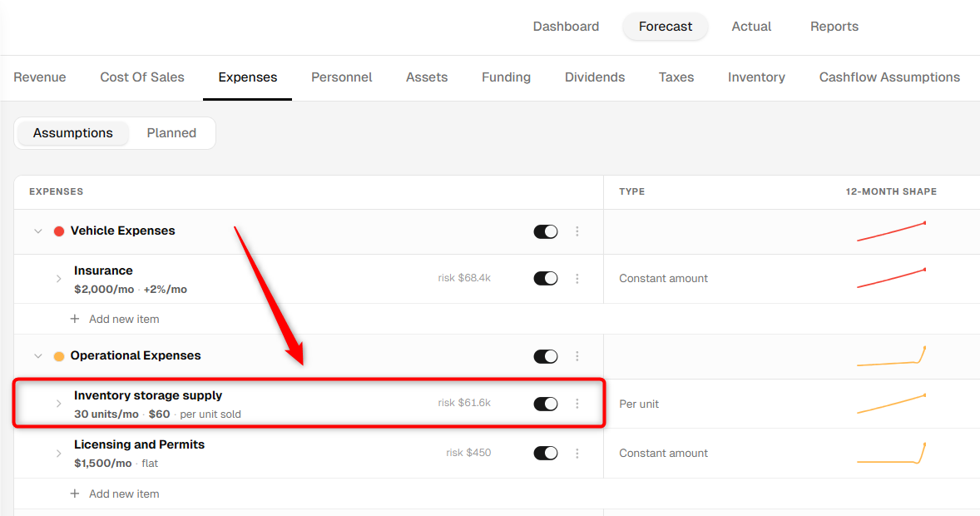The image size is (980, 516).
Task: Open the Operational Expenses three-dot menu
Action: tap(577, 356)
